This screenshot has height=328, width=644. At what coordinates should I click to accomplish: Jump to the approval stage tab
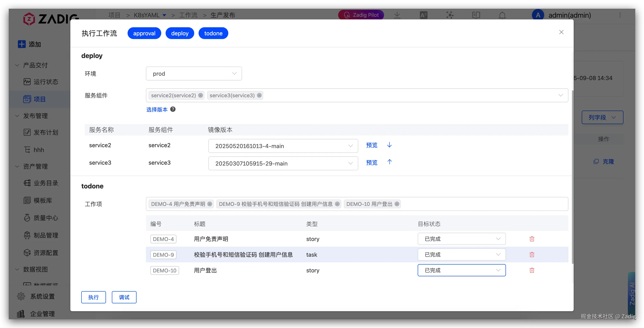tap(144, 33)
